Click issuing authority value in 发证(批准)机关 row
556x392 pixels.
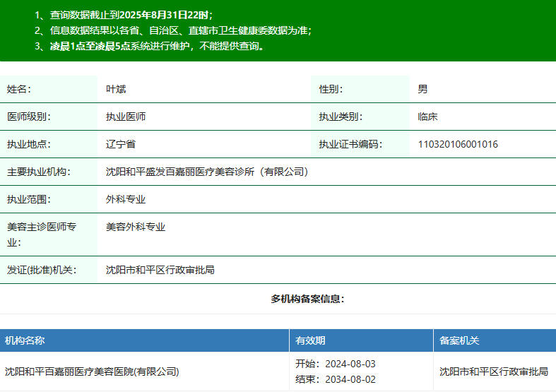click(x=160, y=270)
